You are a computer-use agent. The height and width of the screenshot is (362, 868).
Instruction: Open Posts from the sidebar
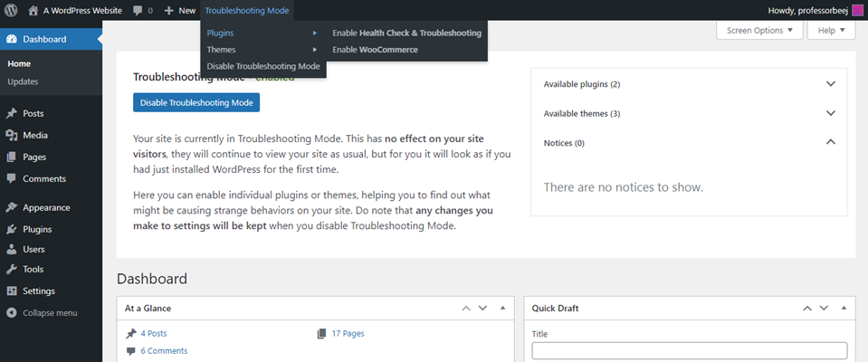[33, 114]
